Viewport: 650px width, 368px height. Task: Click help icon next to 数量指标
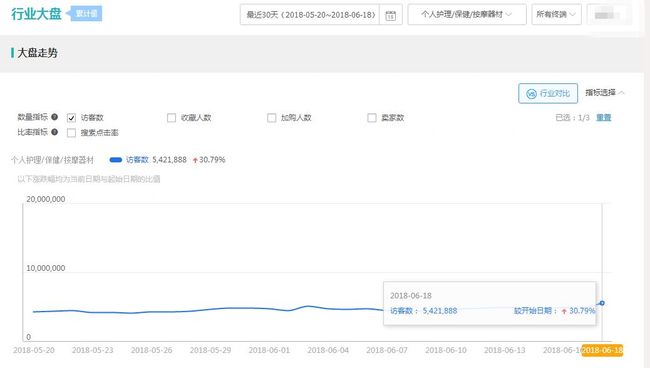pos(54,117)
